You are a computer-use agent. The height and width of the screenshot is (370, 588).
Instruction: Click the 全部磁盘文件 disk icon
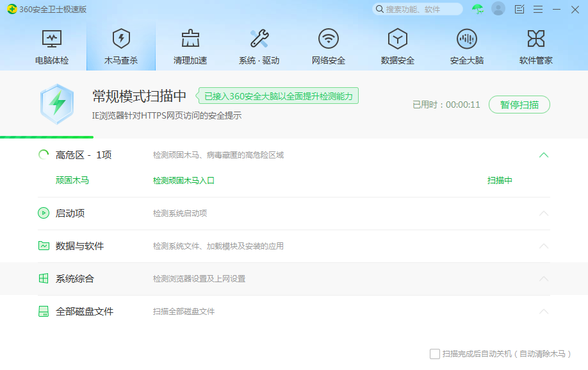click(x=44, y=311)
